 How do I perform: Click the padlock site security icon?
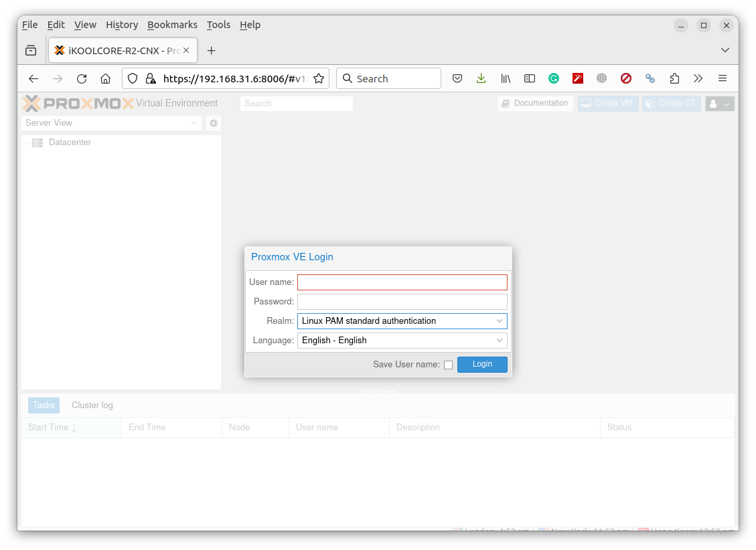click(x=151, y=78)
